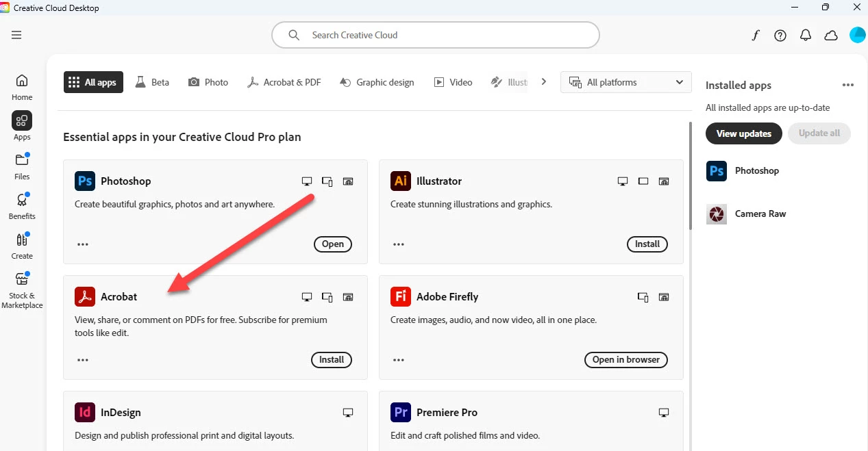Click the cloud sync status icon
The width and height of the screenshot is (868, 451).
tap(831, 36)
